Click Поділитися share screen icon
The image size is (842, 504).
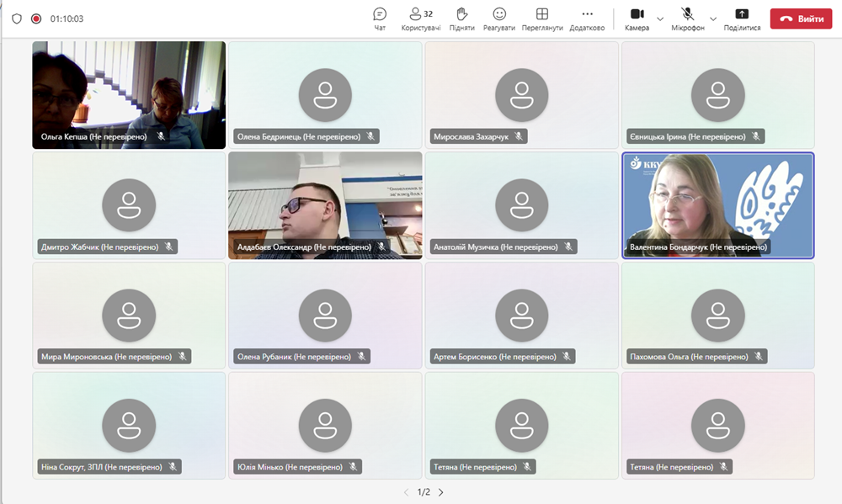pyautogui.click(x=742, y=19)
